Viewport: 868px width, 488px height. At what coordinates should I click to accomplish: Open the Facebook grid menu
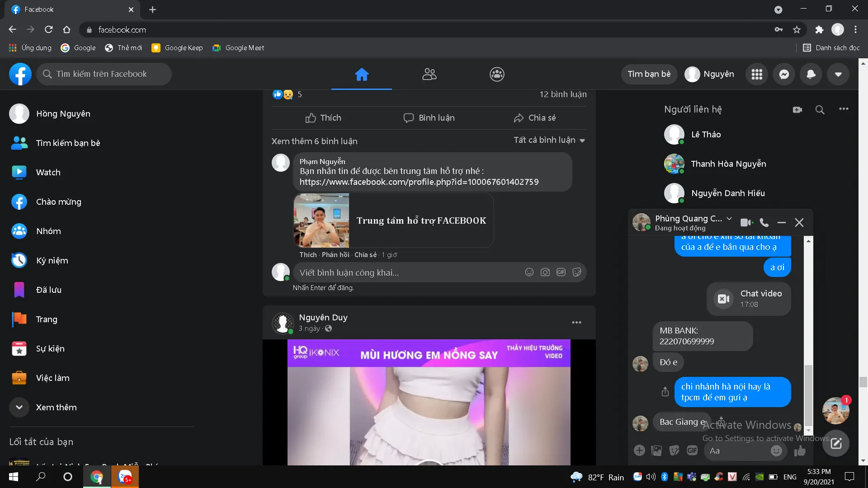tap(757, 74)
